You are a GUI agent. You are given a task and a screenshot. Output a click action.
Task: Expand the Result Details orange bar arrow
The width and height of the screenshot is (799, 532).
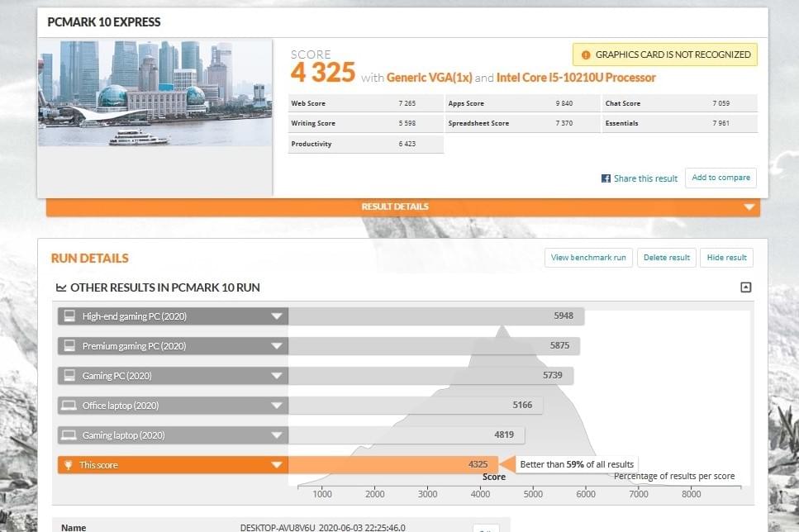[x=749, y=207]
